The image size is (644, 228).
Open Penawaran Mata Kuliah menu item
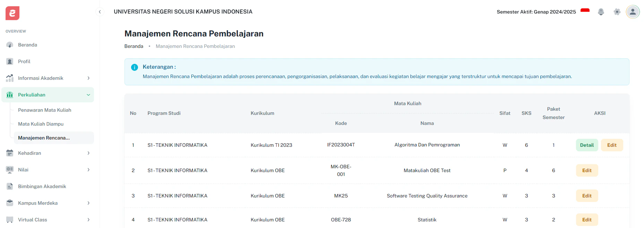click(x=54, y=110)
